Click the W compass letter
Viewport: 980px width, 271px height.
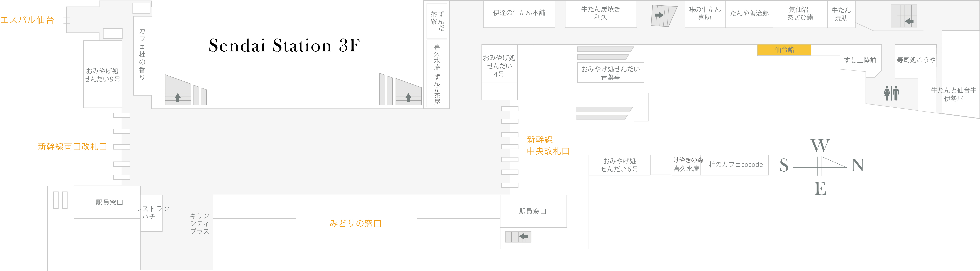click(x=820, y=145)
